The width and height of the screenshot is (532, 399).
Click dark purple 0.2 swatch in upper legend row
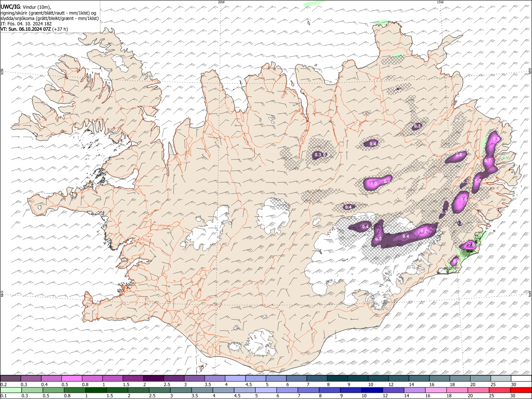click(10, 379)
